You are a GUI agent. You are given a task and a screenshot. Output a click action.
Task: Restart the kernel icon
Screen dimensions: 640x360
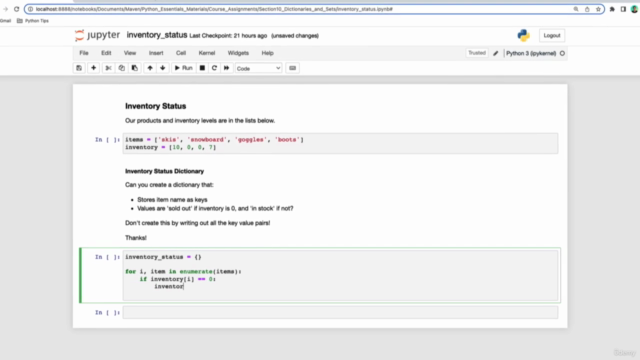(x=214, y=68)
